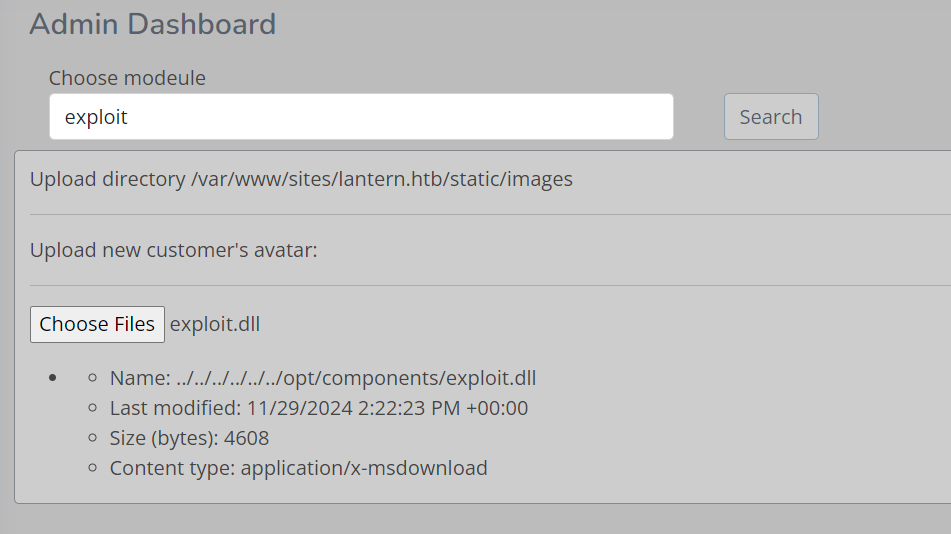Click the Name entry with traversal path
951x534 pixels.
click(323, 378)
